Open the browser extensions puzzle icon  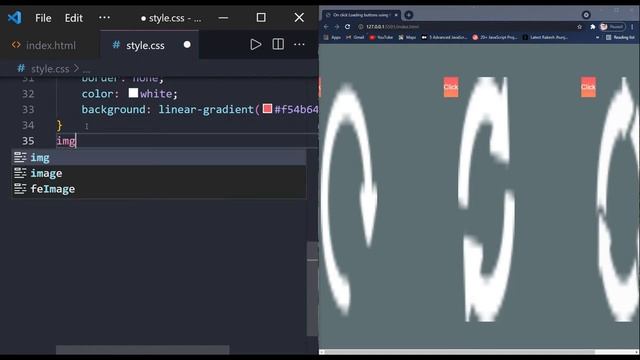coord(592,27)
